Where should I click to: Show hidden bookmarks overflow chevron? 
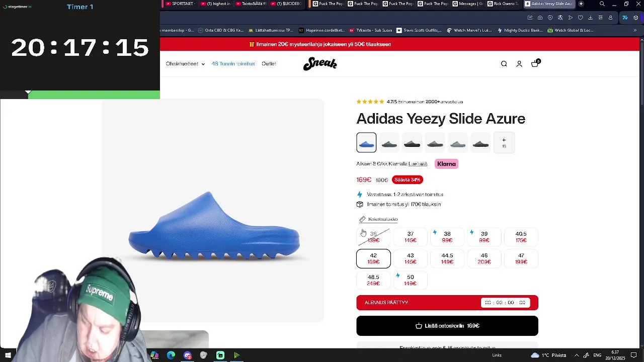[x=635, y=30]
